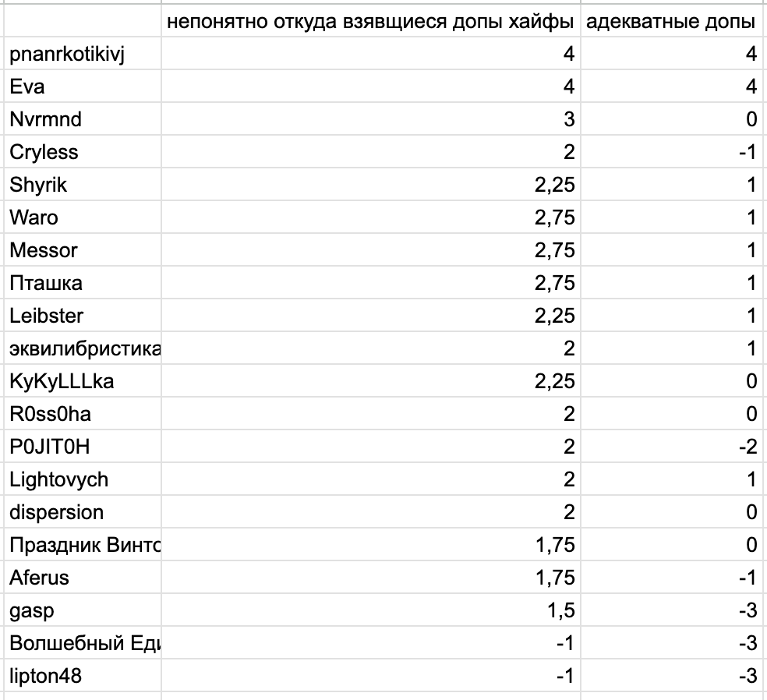
Task: Select the Cryless name cell
Action: 82,152
